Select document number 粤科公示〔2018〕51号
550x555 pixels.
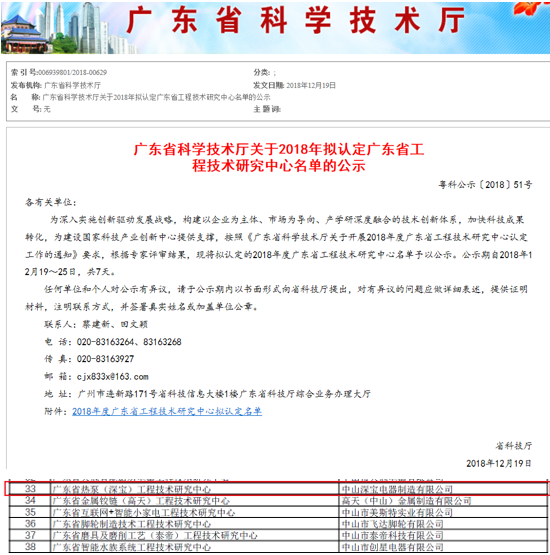[x=485, y=184]
